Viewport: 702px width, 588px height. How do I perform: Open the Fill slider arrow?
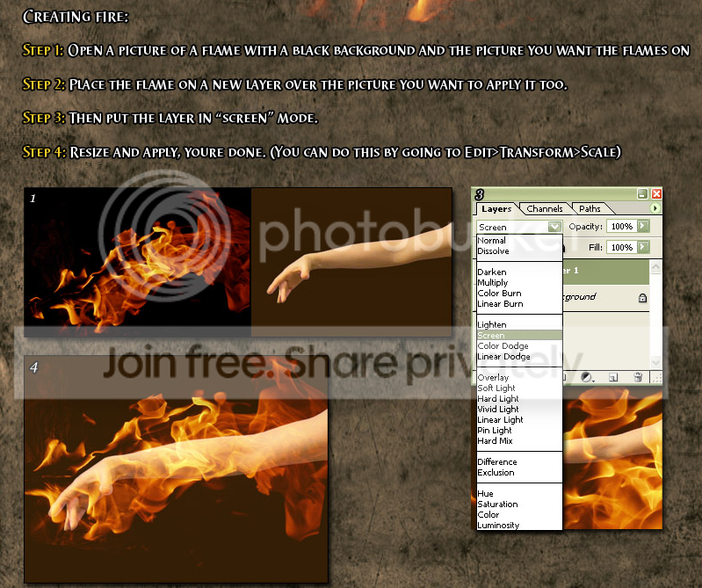[641, 248]
